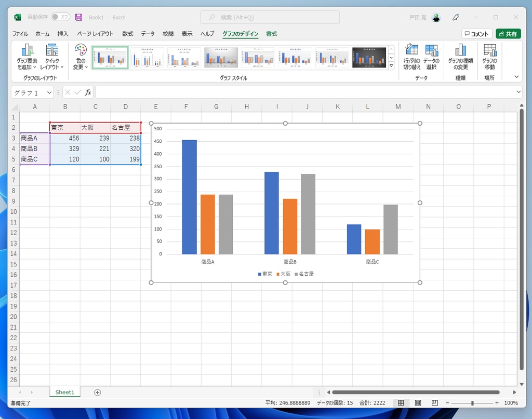Click the save floppy disk icon
532x419 pixels.
78,17
